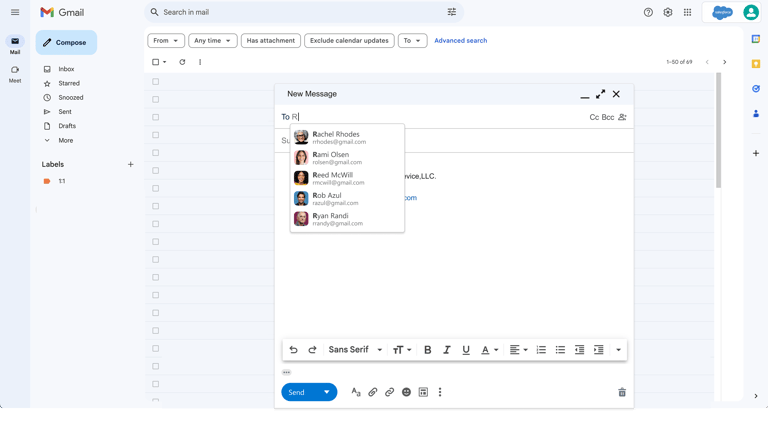Select Rachel Rhodes from suggestions
768x429 pixels.
(347, 137)
